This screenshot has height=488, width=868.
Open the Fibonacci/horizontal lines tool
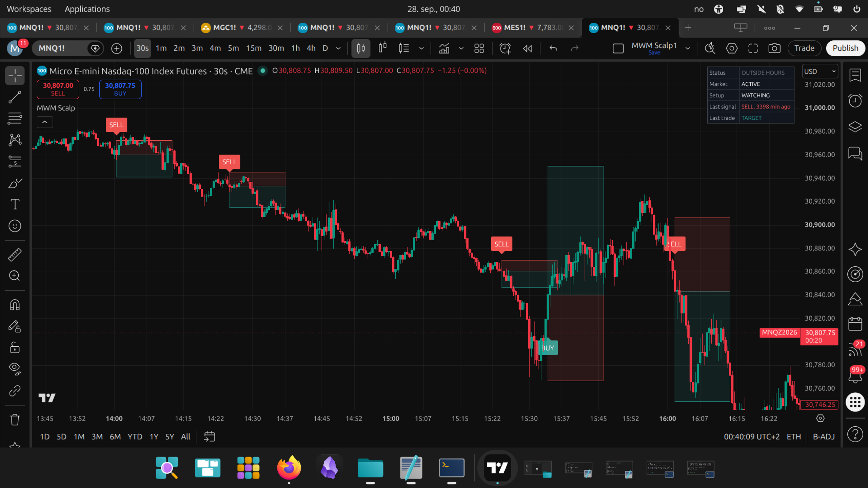tap(15, 118)
